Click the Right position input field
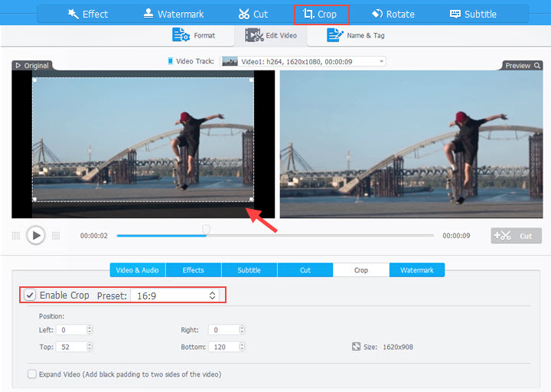 click(x=223, y=330)
